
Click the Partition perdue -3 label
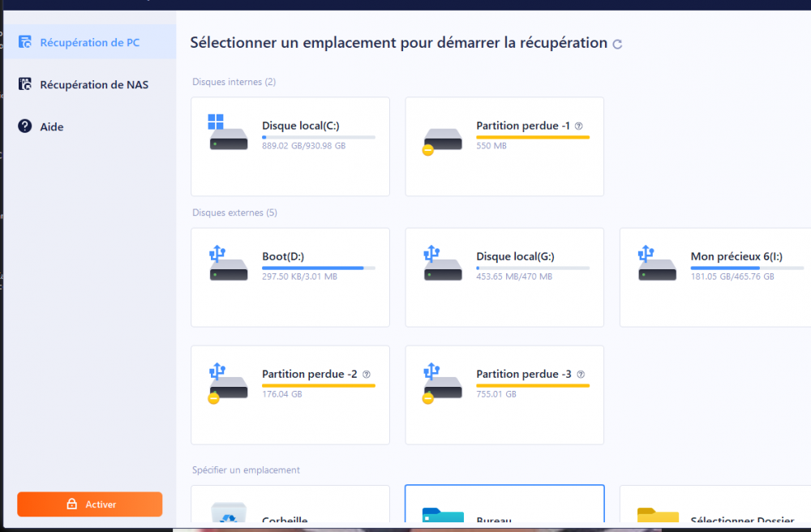(523, 374)
